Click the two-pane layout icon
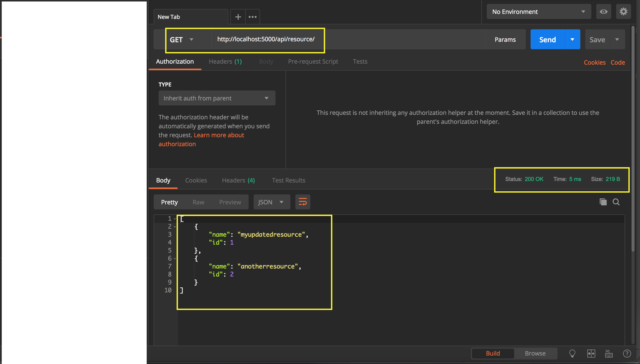640x364 pixels. pyautogui.click(x=591, y=353)
